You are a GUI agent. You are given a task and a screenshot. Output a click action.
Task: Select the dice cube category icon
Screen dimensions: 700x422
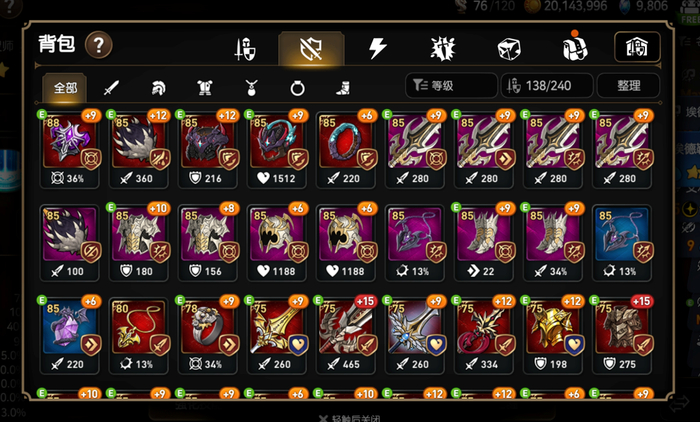click(x=509, y=48)
